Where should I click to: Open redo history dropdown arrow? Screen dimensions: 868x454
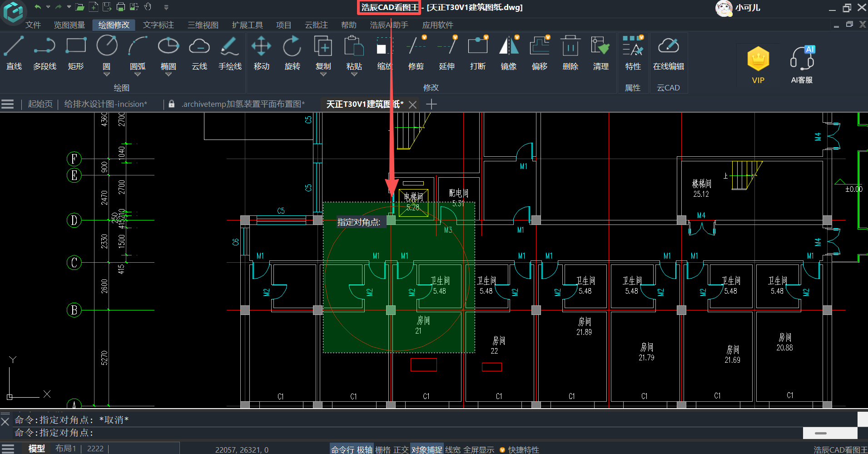[69, 7]
